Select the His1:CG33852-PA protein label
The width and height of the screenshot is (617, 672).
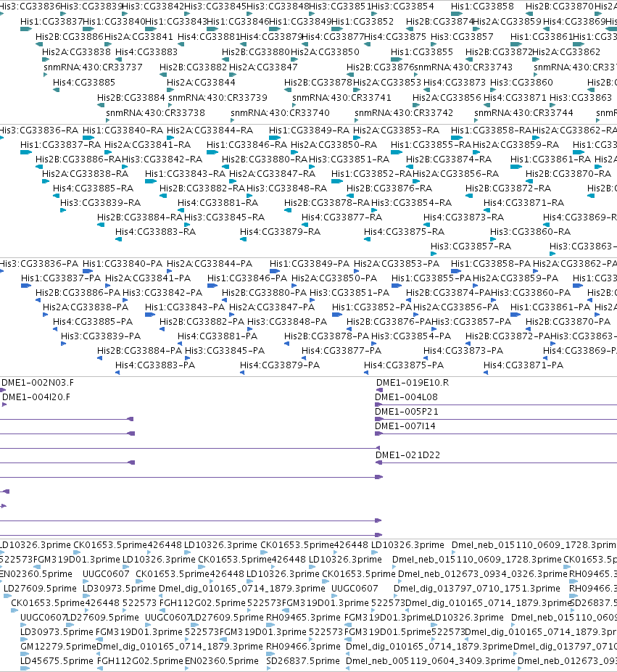tap(372, 307)
